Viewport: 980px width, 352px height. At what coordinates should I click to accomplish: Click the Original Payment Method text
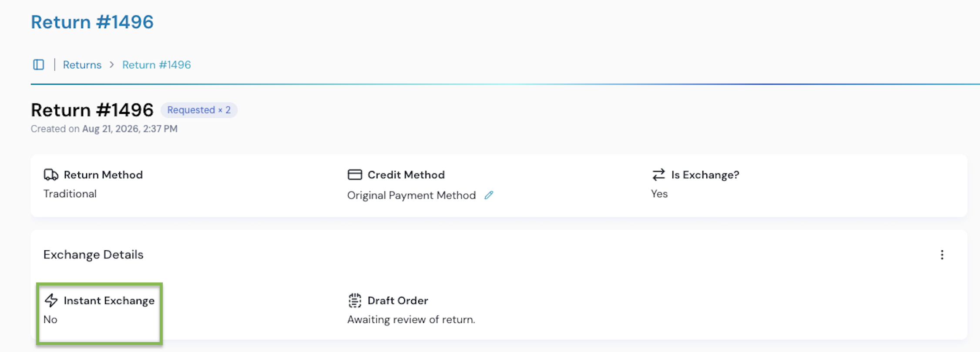(x=411, y=195)
